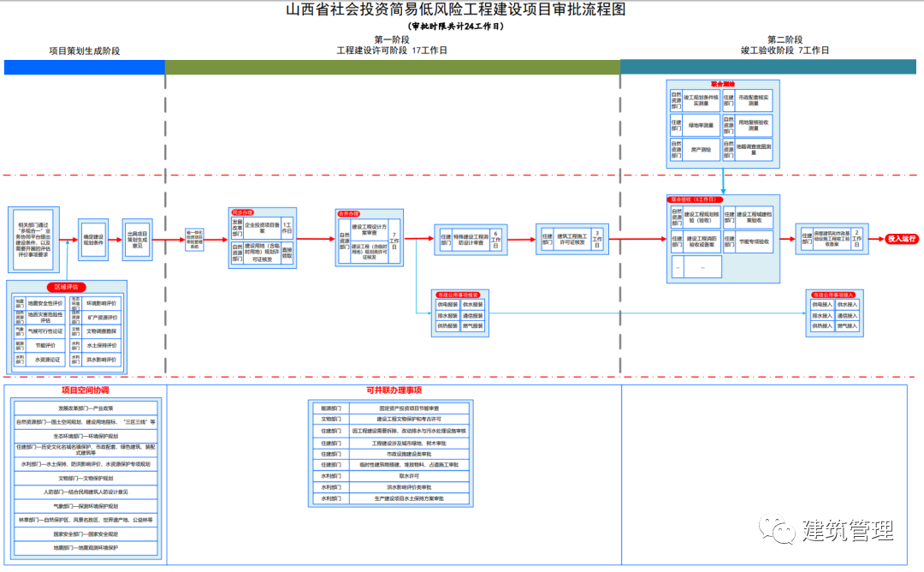Select the "市政配套核实测量" cell

[753, 100]
